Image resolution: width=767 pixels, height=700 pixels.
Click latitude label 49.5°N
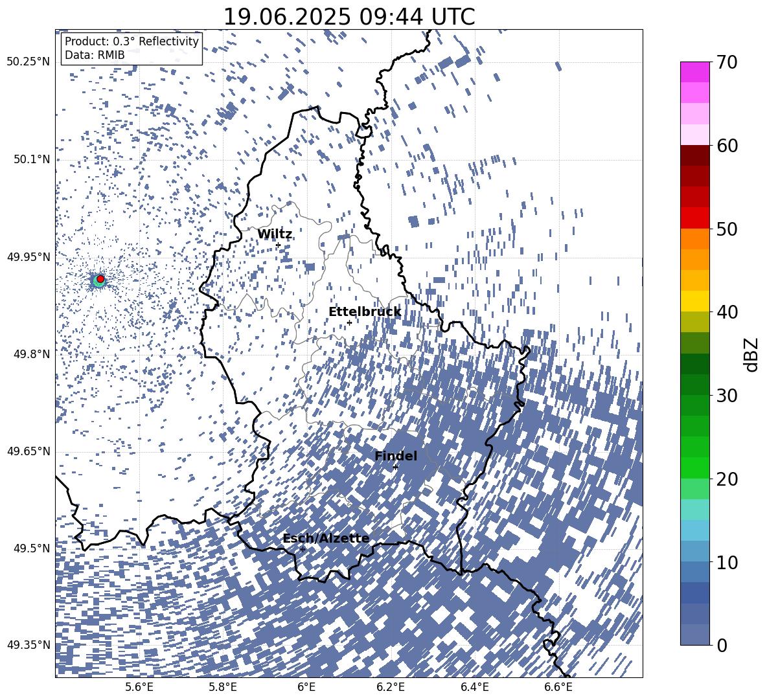32,548
